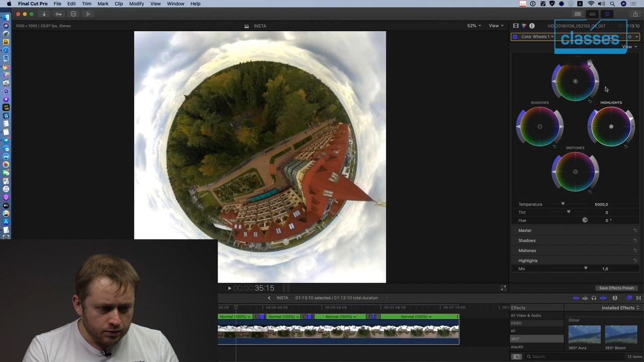Disable the Color Wheels 1 checkbox
This screenshot has height=362, width=644.
[x=515, y=37]
